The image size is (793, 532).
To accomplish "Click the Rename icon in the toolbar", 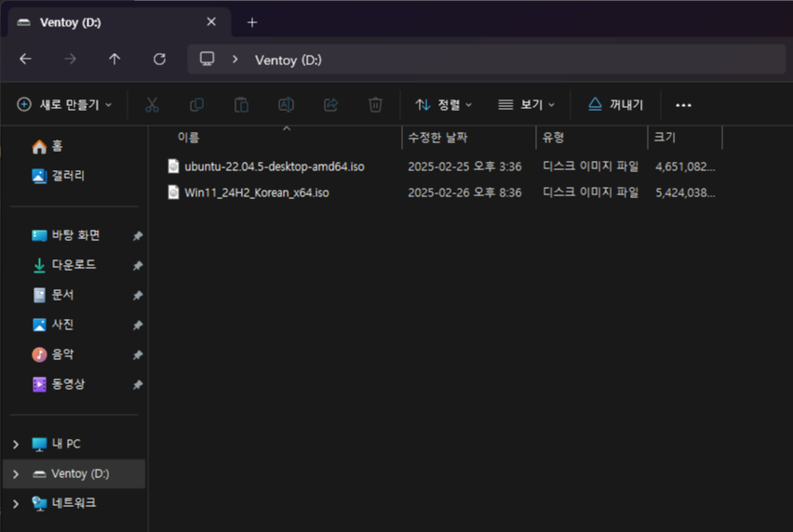I will point(286,104).
